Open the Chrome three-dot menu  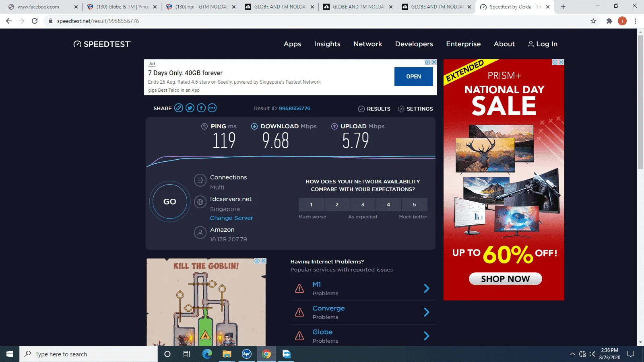tap(635, 21)
